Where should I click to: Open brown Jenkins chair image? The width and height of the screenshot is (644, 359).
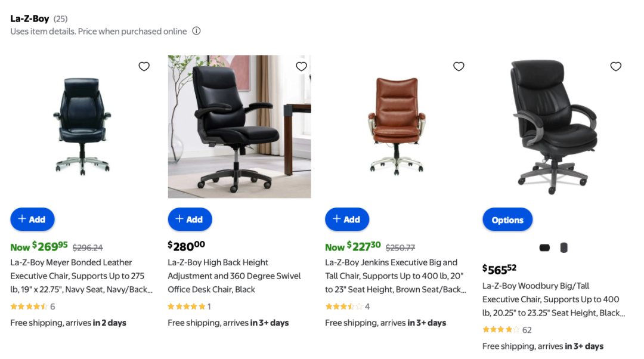coord(397,126)
